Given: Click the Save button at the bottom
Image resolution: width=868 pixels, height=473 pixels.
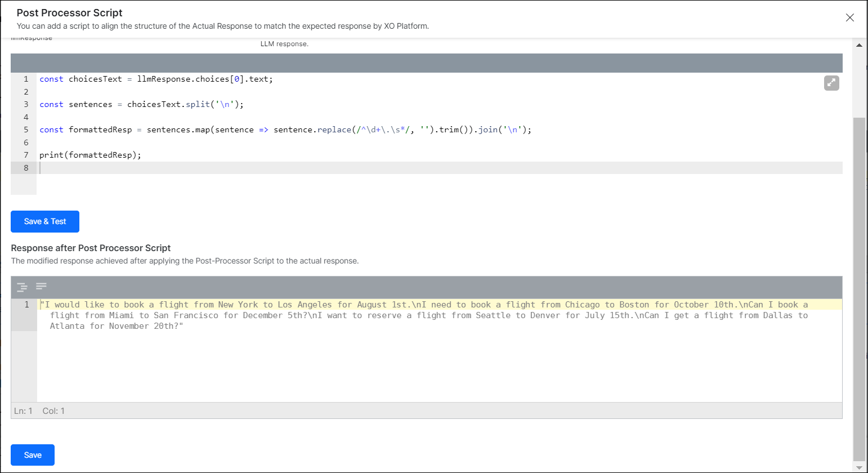Looking at the screenshot, I should coord(32,455).
